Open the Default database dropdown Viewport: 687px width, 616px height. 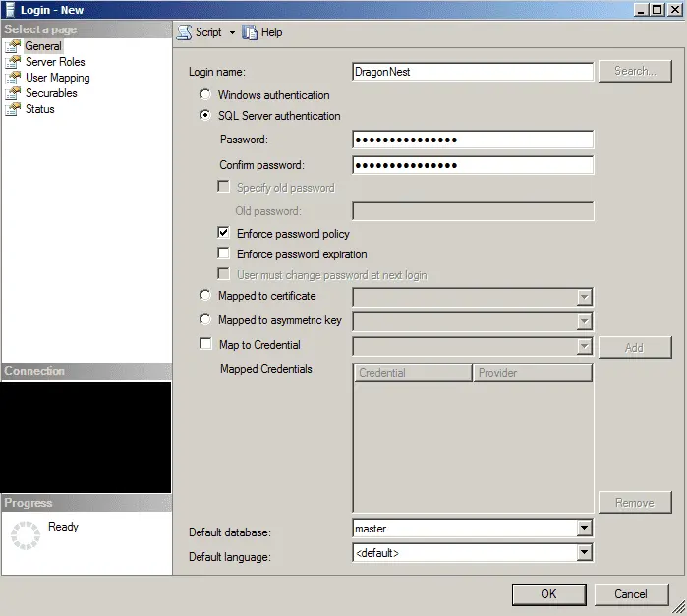point(584,528)
